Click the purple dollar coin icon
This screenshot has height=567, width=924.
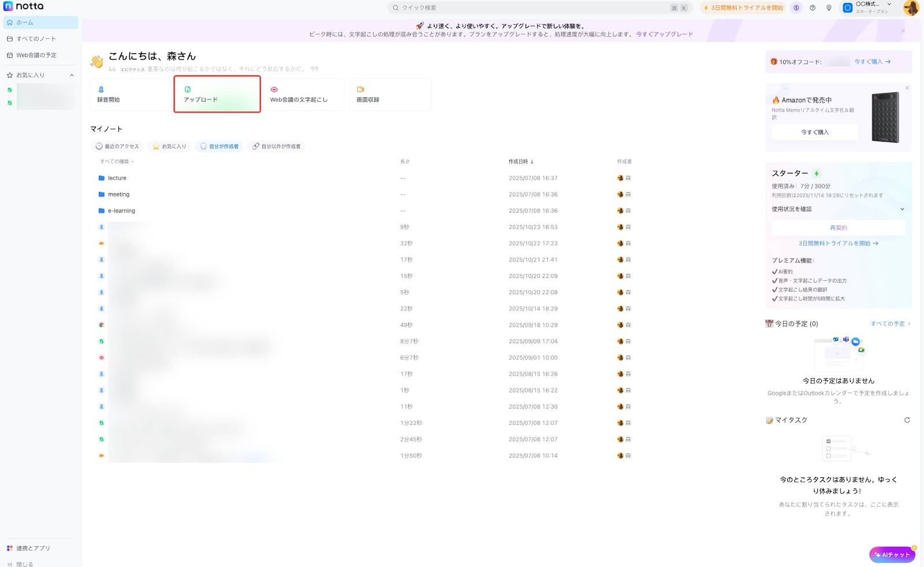[x=796, y=8]
